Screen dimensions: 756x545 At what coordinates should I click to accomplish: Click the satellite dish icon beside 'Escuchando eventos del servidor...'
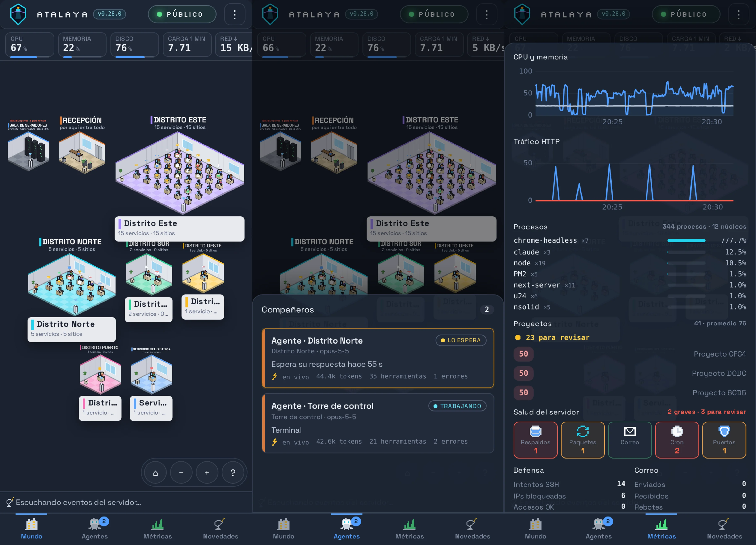click(x=10, y=502)
